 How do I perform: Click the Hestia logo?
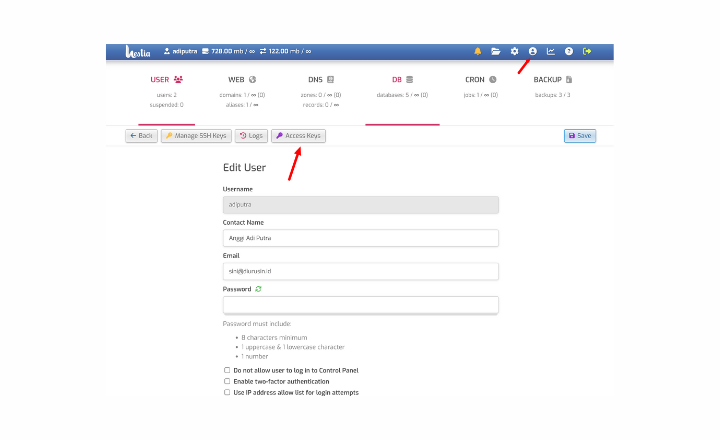138,51
